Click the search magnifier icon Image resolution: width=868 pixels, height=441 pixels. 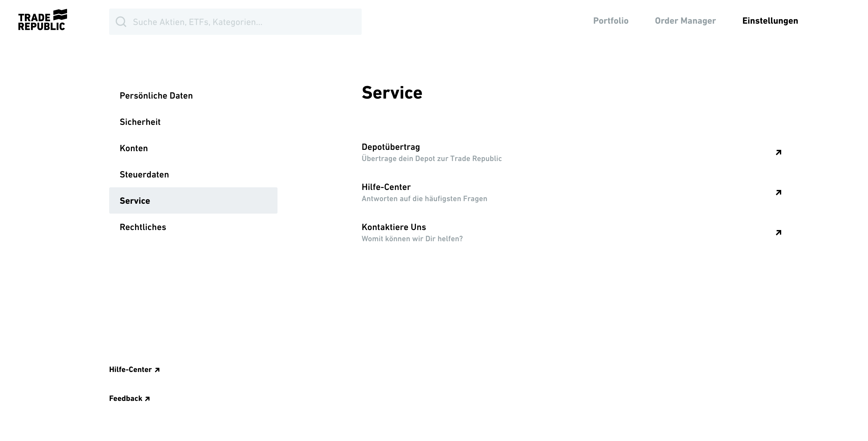(x=121, y=22)
